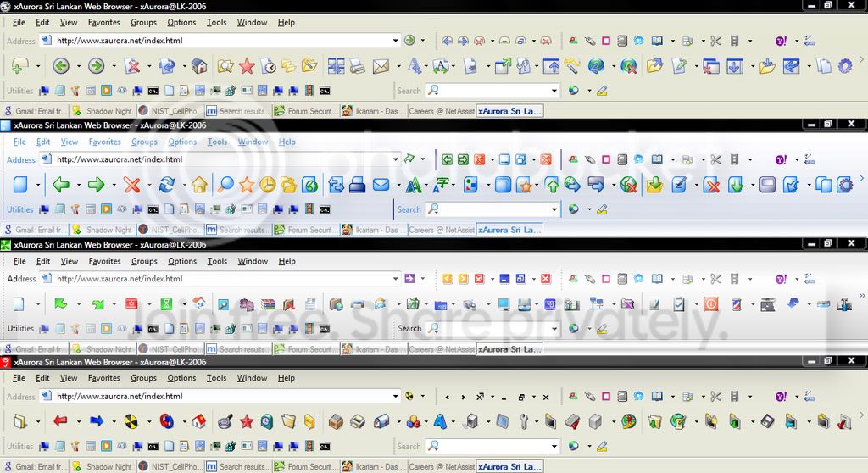Click the red-roof Home icon in 3D-icon window
Screen dimensions: 868x473
tap(199, 421)
